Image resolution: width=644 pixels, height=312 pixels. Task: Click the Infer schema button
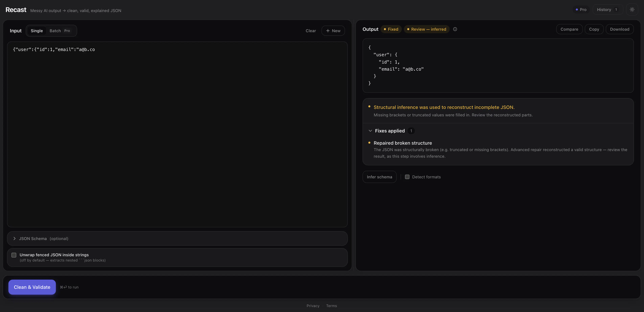coord(379,177)
